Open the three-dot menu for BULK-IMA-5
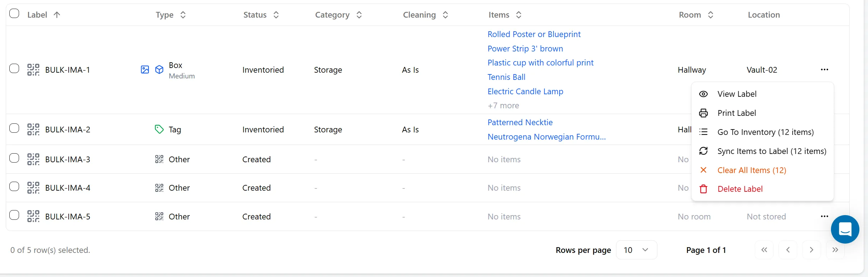 click(x=825, y=217)
